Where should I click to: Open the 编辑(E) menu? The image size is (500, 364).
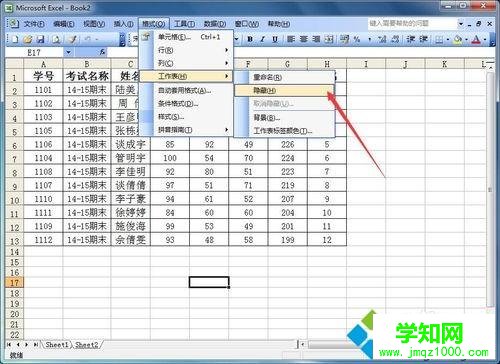coord(64,24)
